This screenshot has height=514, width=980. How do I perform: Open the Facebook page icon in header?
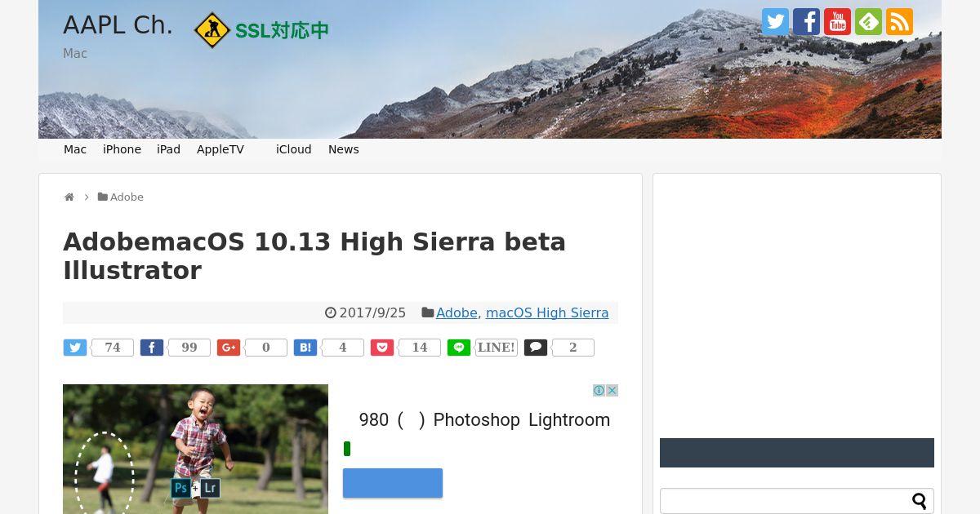[806, 22]
